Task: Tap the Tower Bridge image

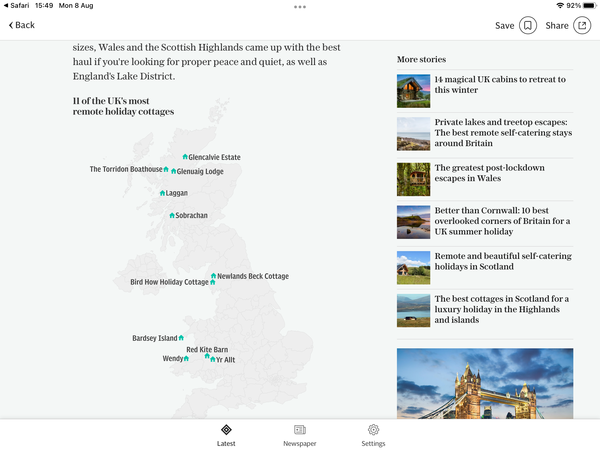Action: pos(485,383)
